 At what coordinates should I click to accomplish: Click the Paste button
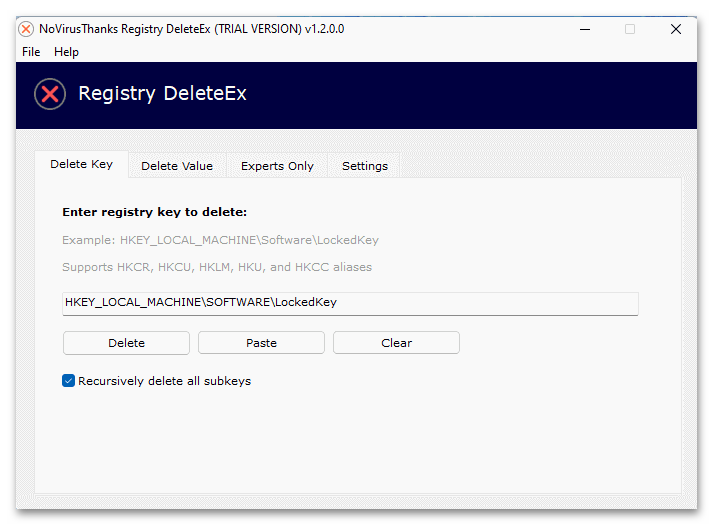261,343
